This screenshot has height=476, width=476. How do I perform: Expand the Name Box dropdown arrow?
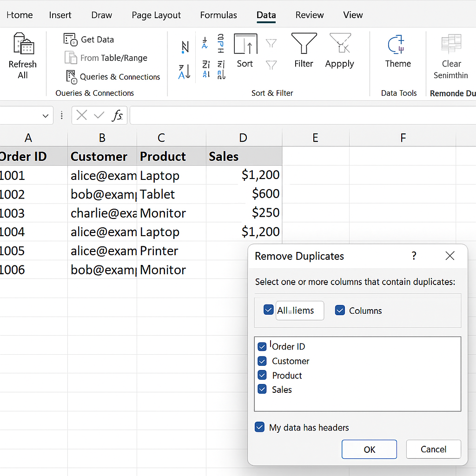[x=45, y=116]
